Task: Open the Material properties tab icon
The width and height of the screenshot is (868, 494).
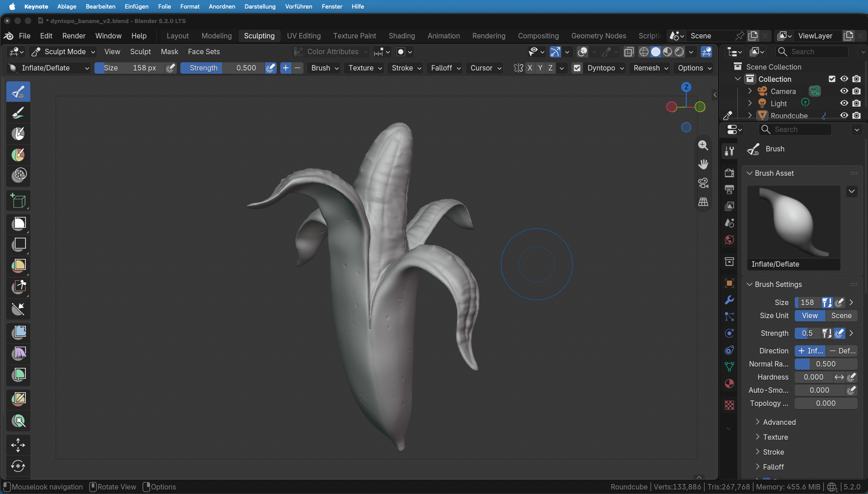Action: click(x=729, y=384)
